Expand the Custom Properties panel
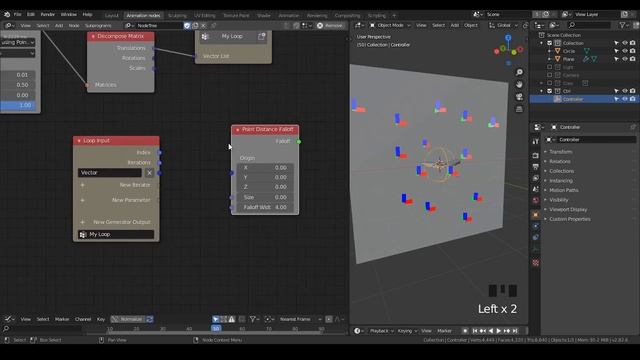This screenshot has height=360, width=640. tap(569, 219)
